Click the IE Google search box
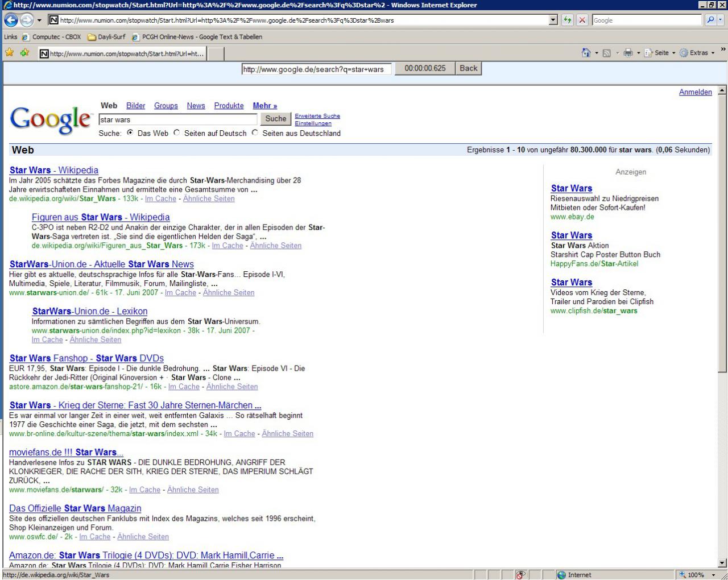This screenshot has width=728, height=580. coord(647,20)
